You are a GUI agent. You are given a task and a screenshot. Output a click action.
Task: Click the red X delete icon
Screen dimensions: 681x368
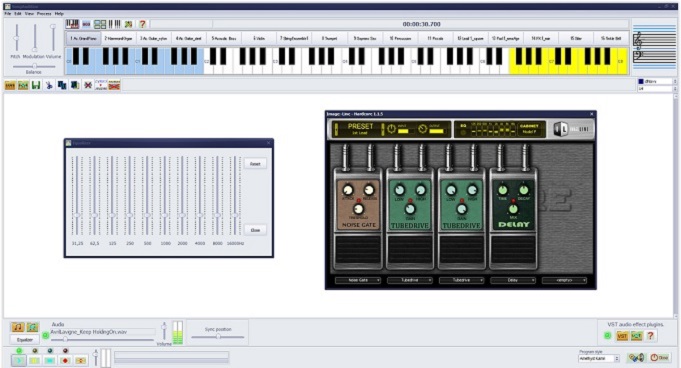tap(88, 85)
